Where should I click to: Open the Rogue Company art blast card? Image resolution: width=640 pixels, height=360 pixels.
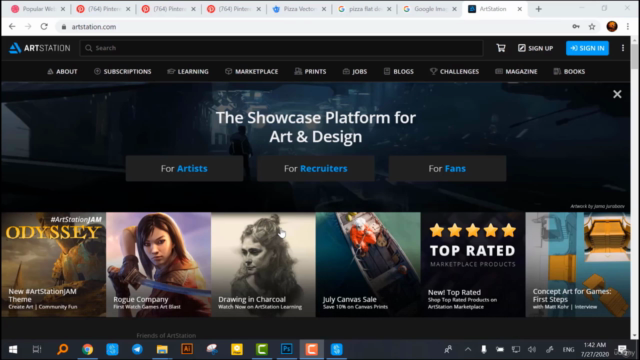(x=158, y=264)
